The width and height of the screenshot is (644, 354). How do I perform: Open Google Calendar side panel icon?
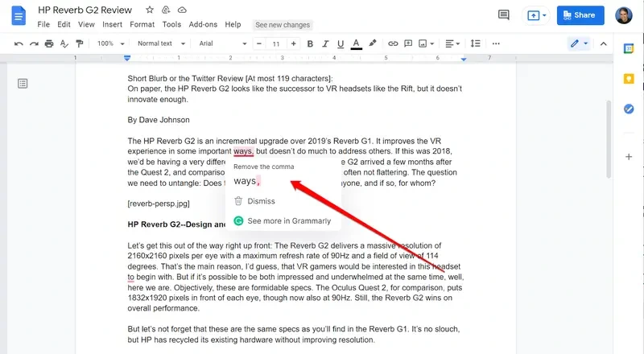point(629,48)
